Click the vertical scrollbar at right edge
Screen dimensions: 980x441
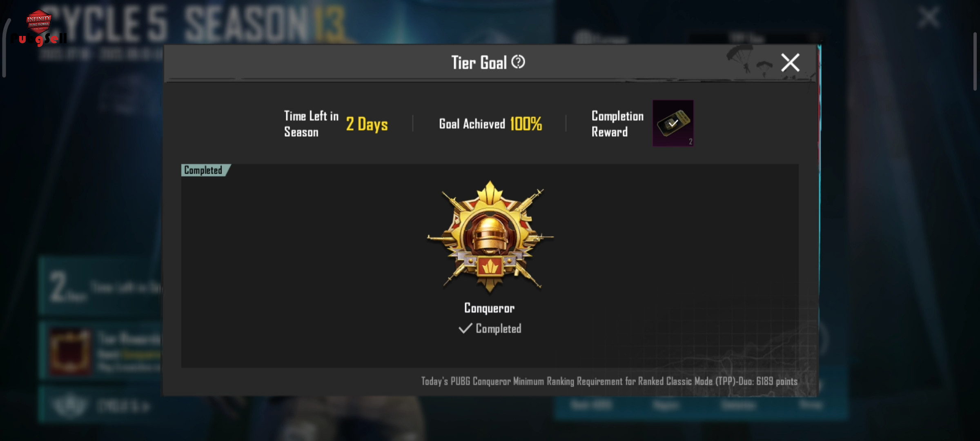point(975,61)
